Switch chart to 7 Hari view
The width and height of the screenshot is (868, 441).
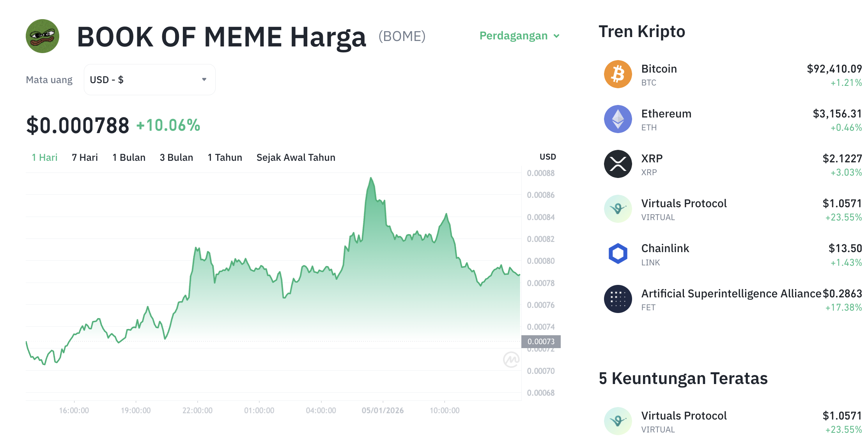pyautogui.click(x=84, y=157)
